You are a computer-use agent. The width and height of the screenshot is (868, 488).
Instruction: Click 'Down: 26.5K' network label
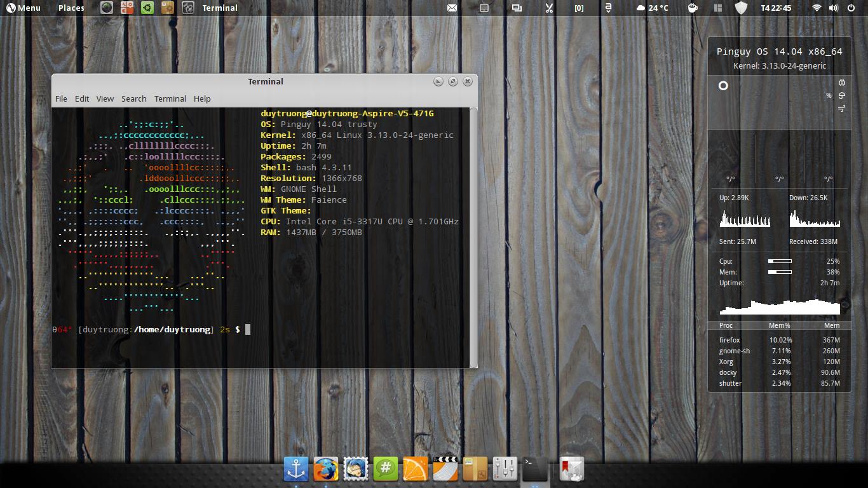coord(808,198)
